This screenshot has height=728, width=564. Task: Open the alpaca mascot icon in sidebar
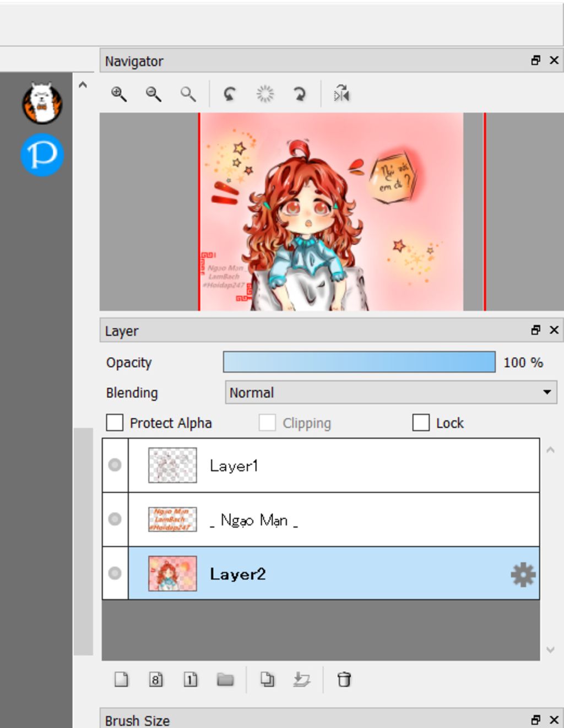tap(42, 103)
